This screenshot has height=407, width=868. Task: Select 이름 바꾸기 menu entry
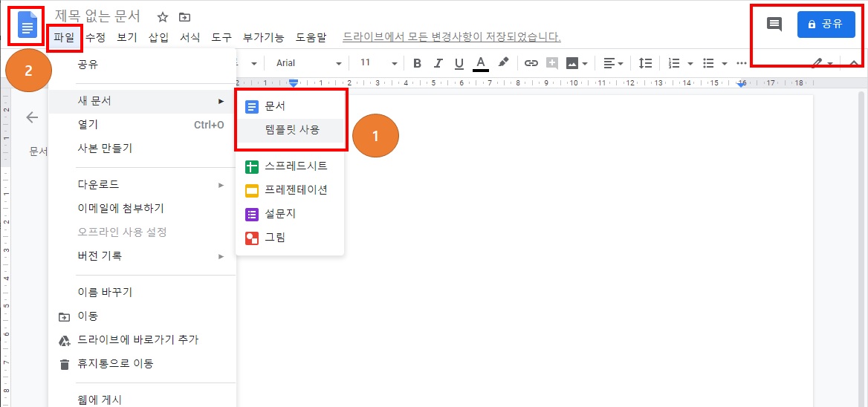tap(142, 292)
